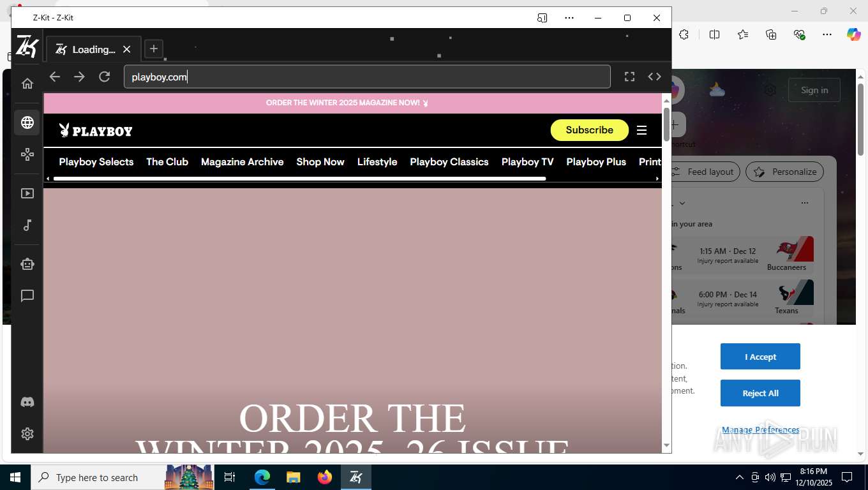Open the video player icon in sidebar
This screenshot has width=868, height=490.
(x=27, y=193)
